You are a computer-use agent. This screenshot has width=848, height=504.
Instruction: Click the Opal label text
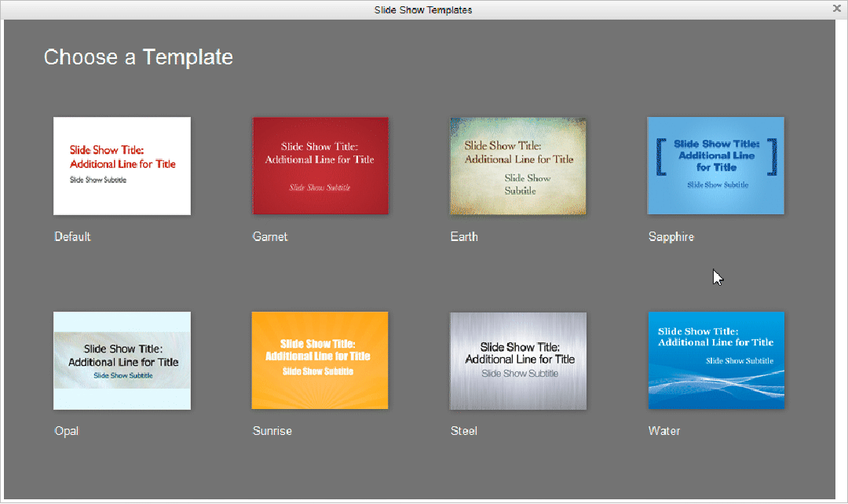[66, 431]
